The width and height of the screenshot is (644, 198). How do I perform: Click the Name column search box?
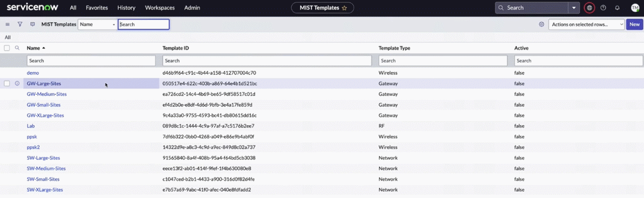pyautogui.click(x=91, y=60)
